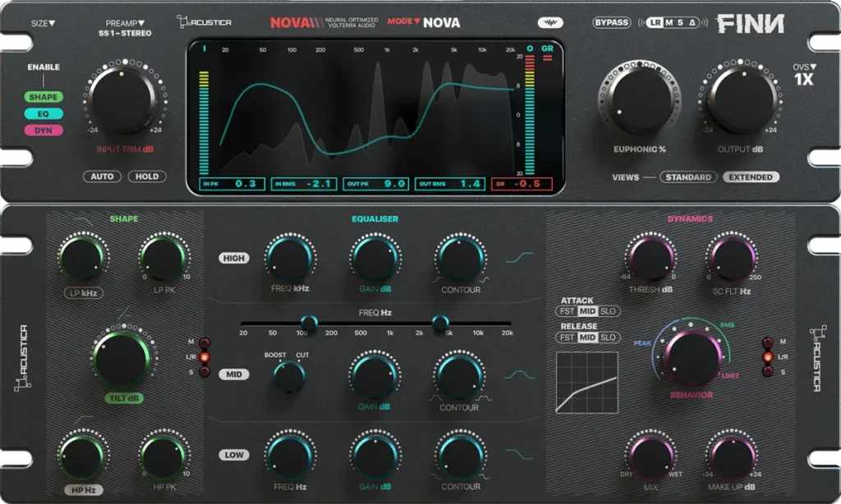Select S LED in Shape section
Image resolution: width=841 pixels, height=504 pixels.
[x=205, y=372]
